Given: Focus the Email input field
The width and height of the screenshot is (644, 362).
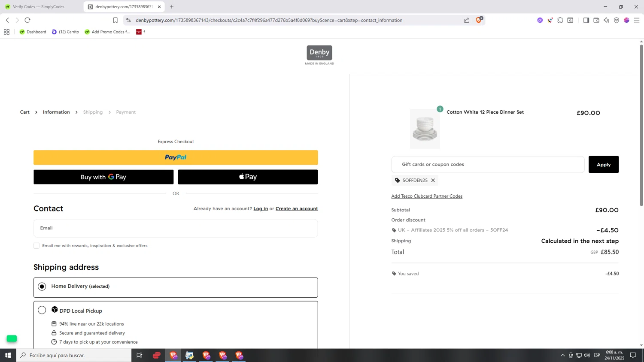Looking at the screenshot, I should click(176, 228).
